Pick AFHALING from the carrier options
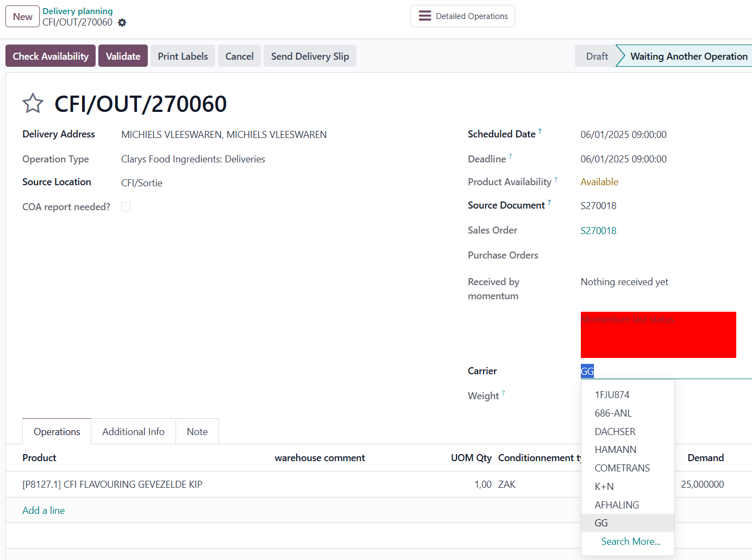The width and height of the screenshot is (752, 560). [616, 505]
